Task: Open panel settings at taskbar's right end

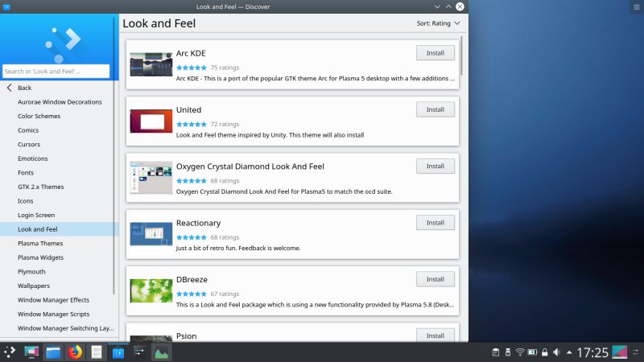Action: pyautogui.click(x=636, y=352)
